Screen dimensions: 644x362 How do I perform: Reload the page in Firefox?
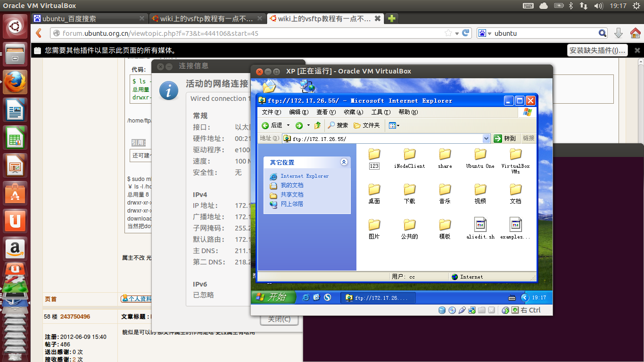pos(466,33)
